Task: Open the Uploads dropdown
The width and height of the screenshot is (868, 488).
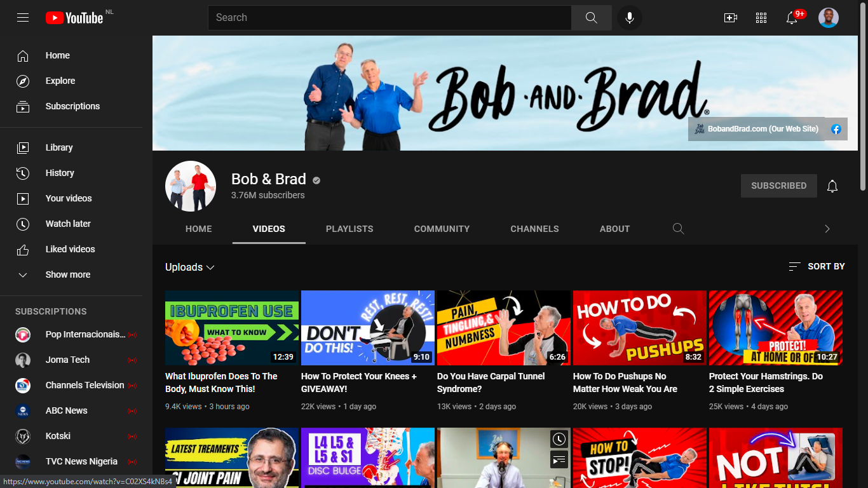Action: tap(190, 268)
